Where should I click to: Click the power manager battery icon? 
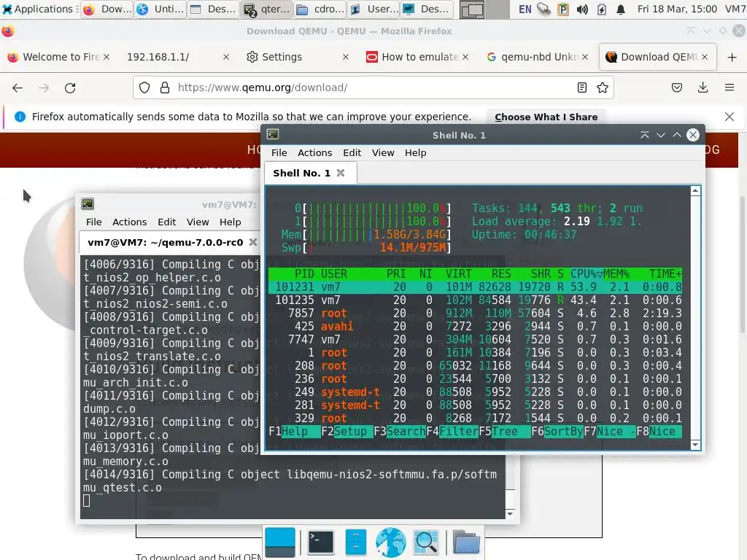(x=602, y=9)
